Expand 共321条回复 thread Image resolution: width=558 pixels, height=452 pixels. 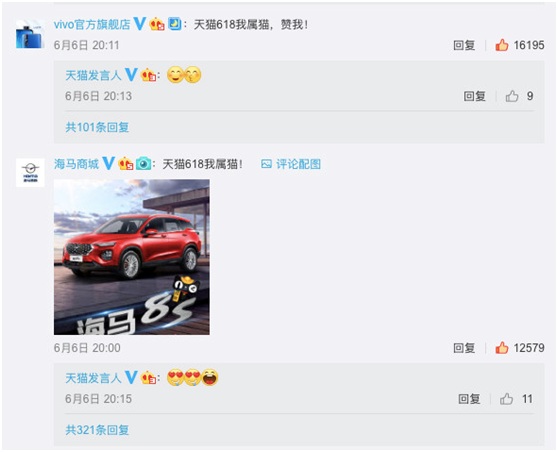(x=97, y=430)
